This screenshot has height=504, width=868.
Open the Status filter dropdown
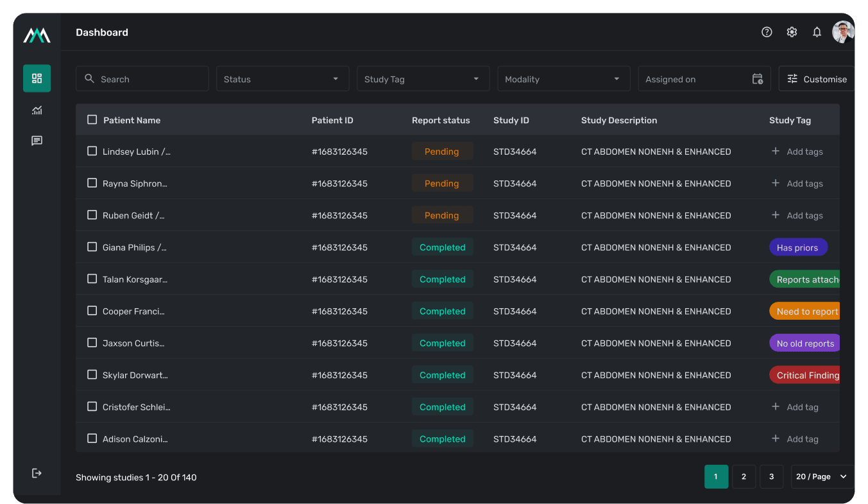coord(282,78)
